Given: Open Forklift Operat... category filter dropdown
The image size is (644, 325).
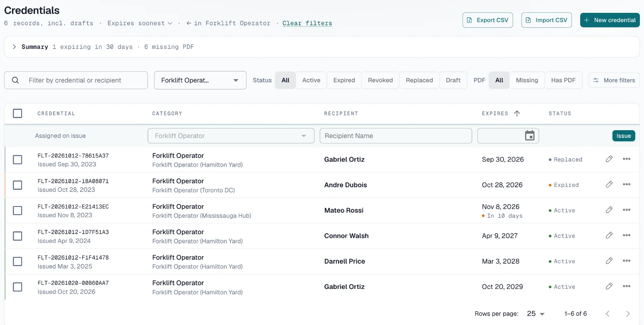Looking at the screenshot, I should tap(200, 80).
